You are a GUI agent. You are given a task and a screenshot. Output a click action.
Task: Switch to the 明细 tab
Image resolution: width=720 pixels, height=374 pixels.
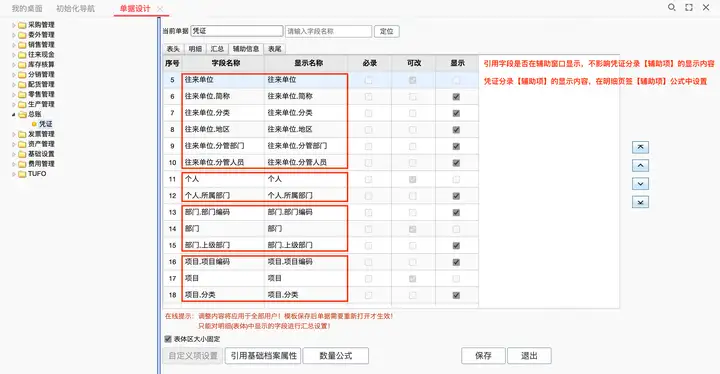click(195, 49)
